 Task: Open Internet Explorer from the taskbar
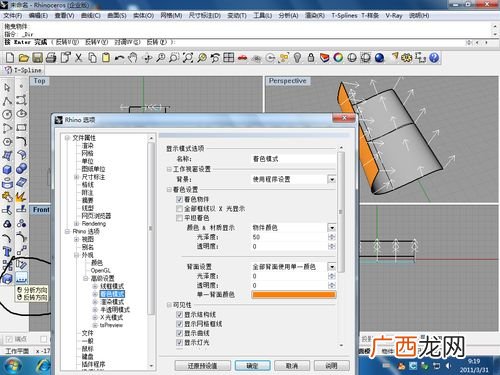click(43, 366)
